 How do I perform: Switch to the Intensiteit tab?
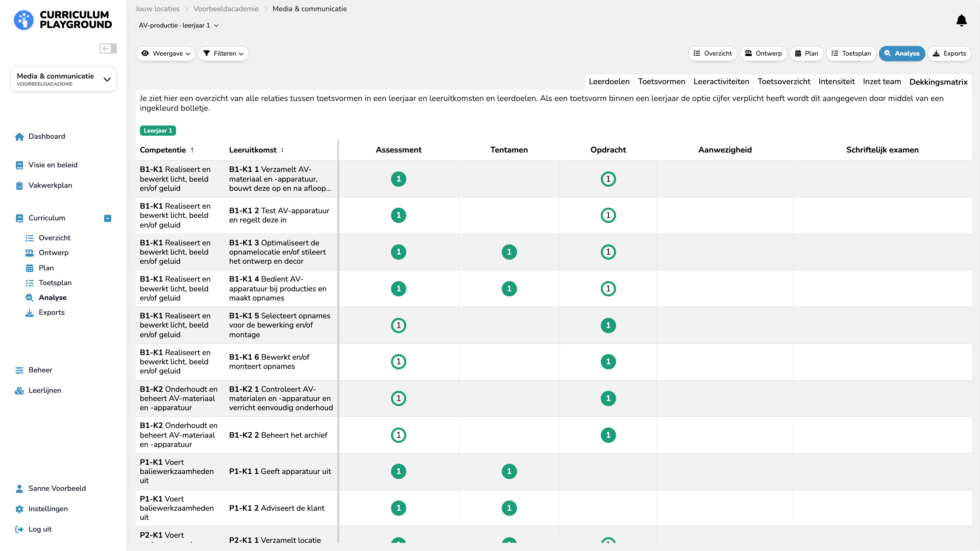click(836, 81)
